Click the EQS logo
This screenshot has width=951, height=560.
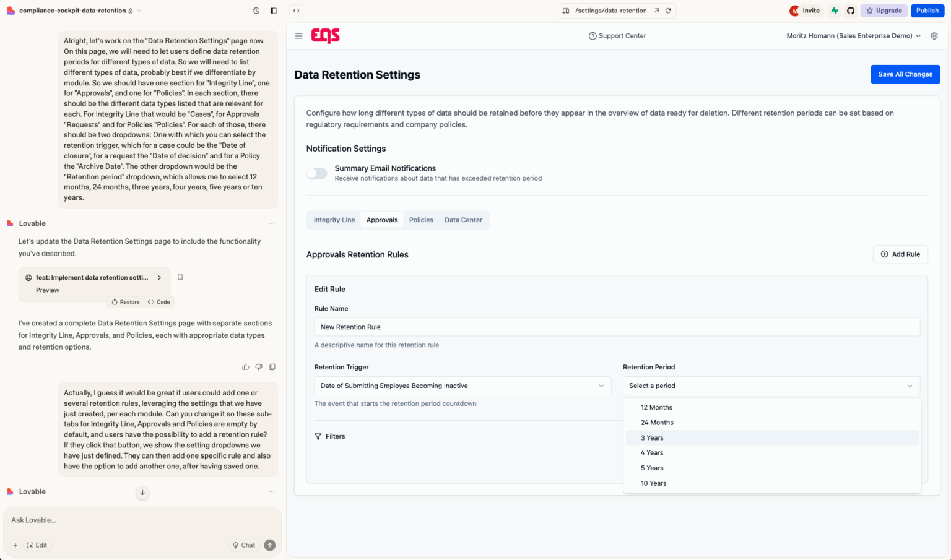[x=325, y=36]
